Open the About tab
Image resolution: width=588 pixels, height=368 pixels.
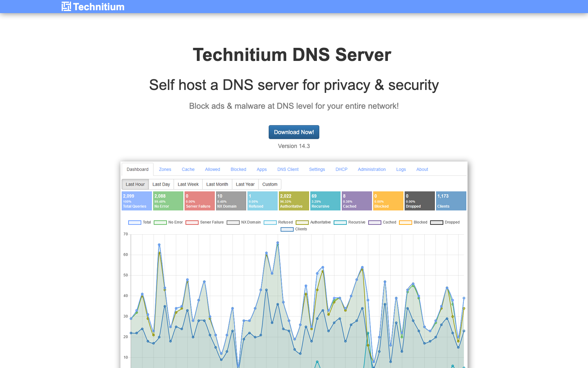pos(422,169)
